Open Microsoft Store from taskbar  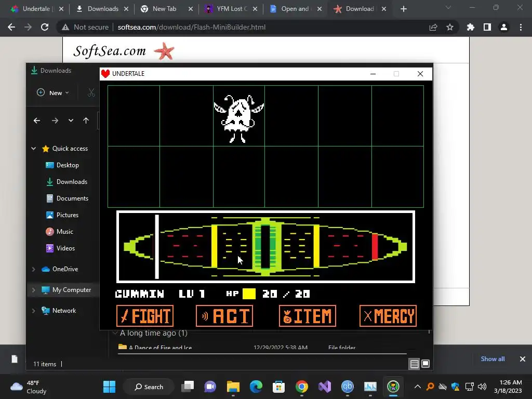pyautogui.click(x=278, y=387)
